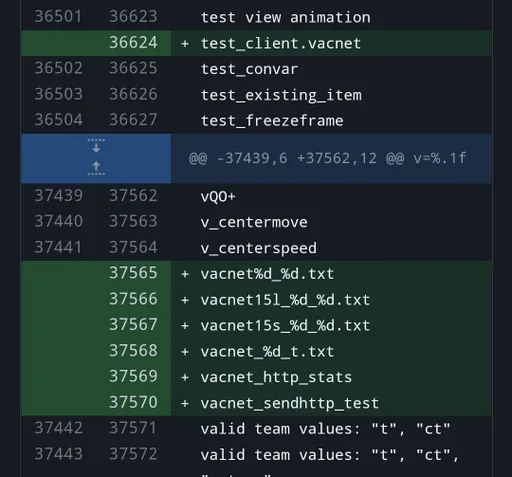This screenshot has height=477, width=512.
Task: Expand hidden lines downward arrow
Action: (96, 145)
